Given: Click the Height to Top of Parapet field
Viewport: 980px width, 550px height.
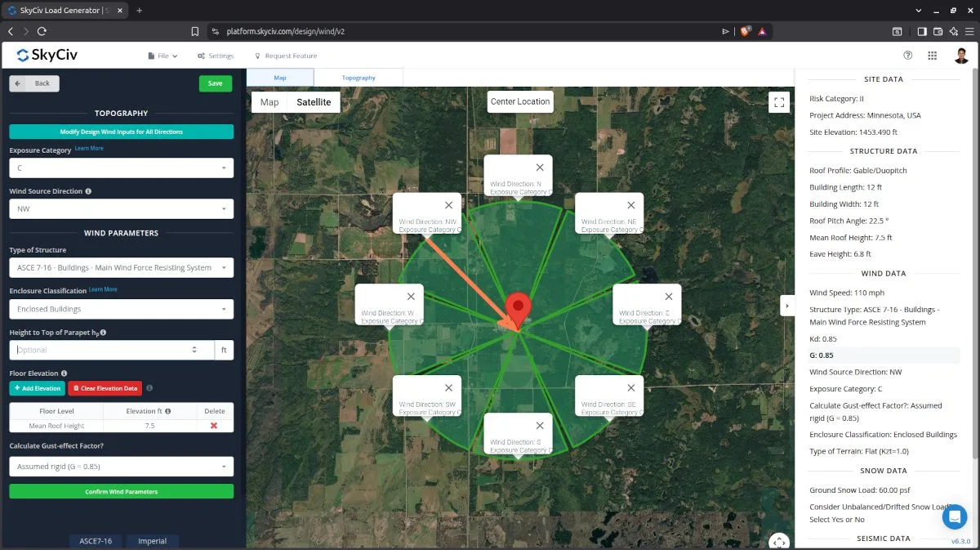Looking at the screenshot, I should tap(102, 350).
